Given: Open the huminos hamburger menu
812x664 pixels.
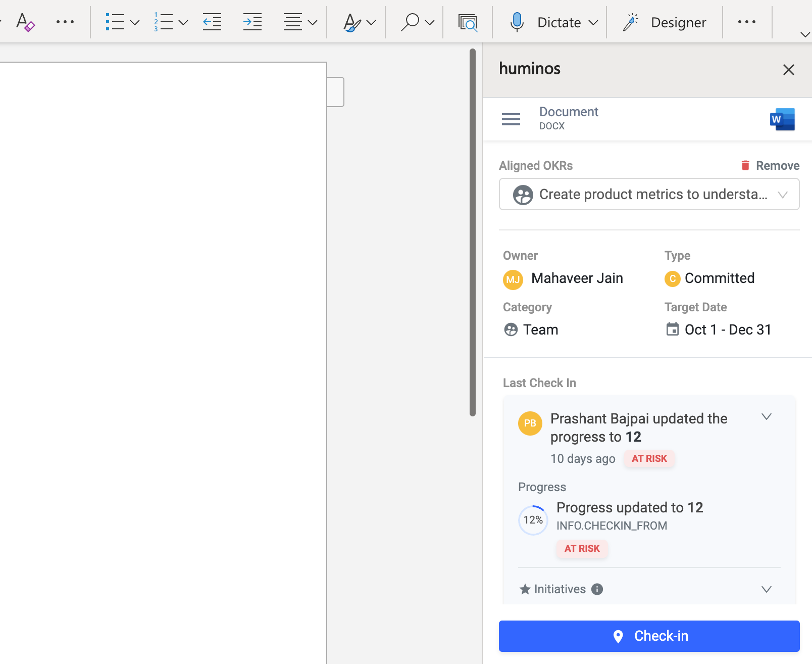Looking at the screenshot, I should point(511,119).
